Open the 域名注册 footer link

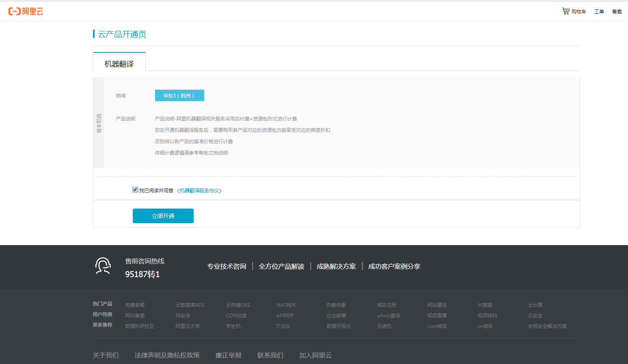point(387,305)
